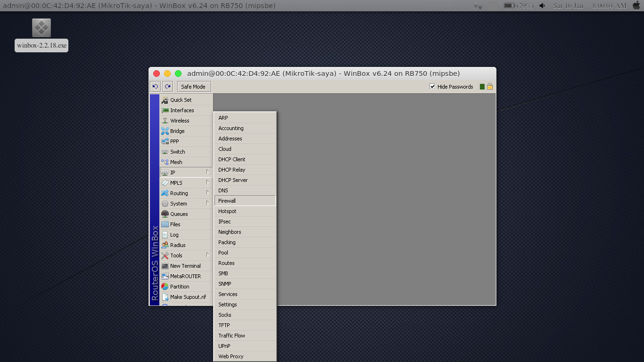The height and width of the screenshot is (362, 644).
Task: Open UPnP in the IP submenu
Action: (x=245, y=346)
